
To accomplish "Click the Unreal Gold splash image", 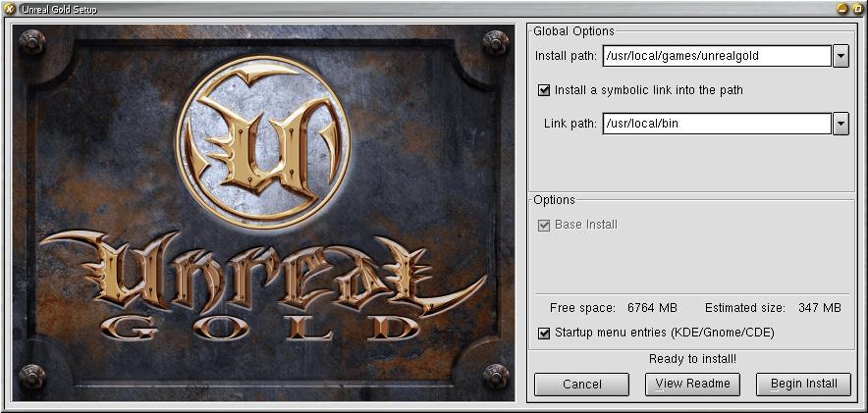I will tap(263, 213).
